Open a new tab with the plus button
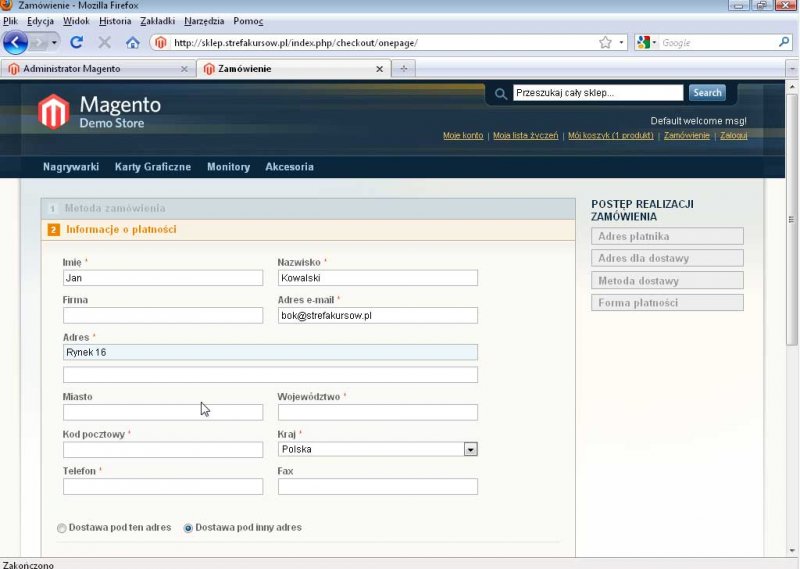800x569 pixels. coord(403,69)
